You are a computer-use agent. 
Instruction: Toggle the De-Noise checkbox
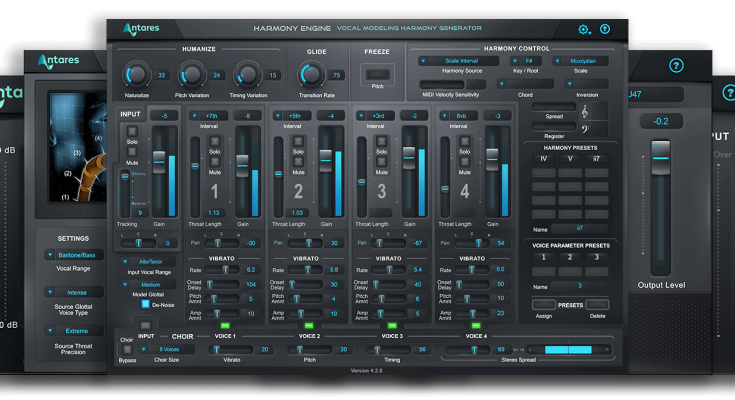145,304
